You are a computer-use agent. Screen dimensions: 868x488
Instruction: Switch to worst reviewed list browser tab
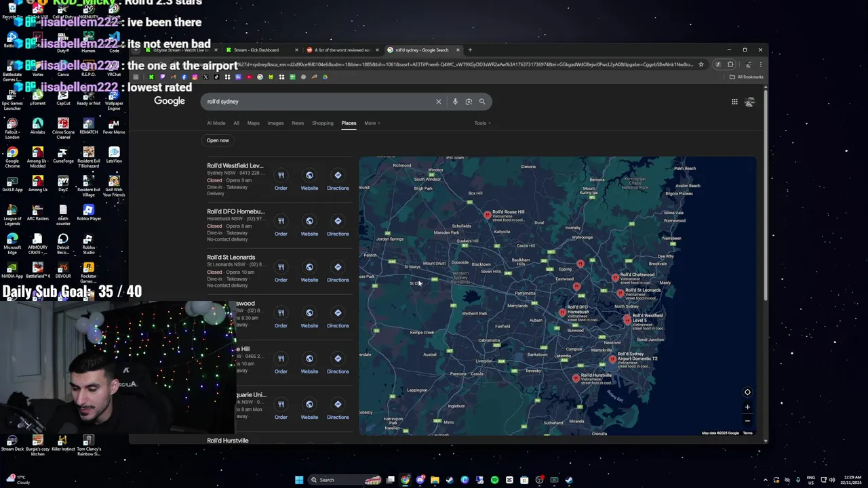(342, 49)
